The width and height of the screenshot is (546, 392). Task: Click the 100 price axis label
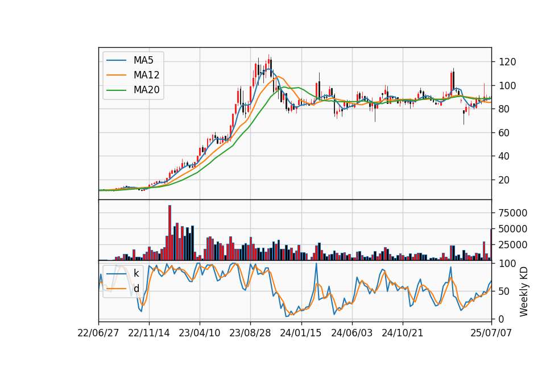click(507, 86)
